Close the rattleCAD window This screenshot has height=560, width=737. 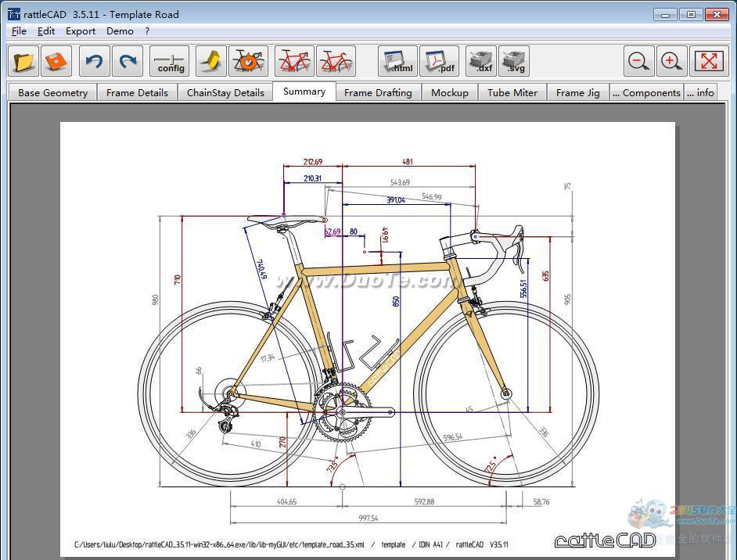pos(717,15)
